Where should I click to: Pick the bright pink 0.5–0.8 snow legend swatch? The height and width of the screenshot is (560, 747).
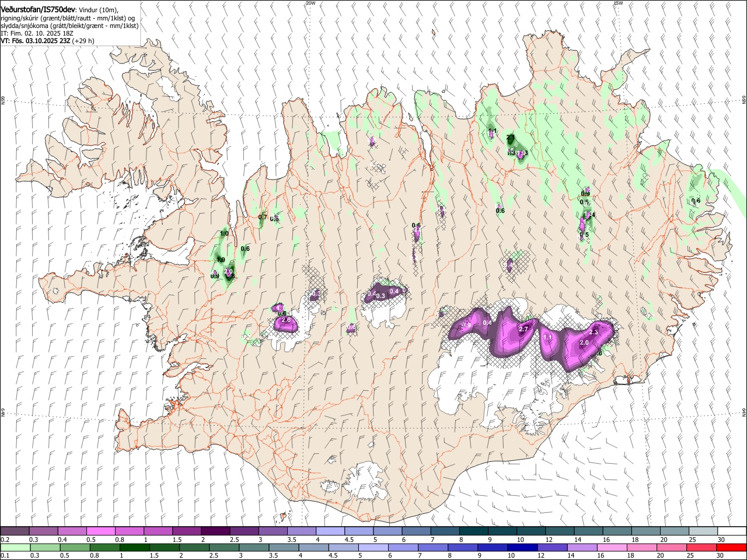point(101,531)
